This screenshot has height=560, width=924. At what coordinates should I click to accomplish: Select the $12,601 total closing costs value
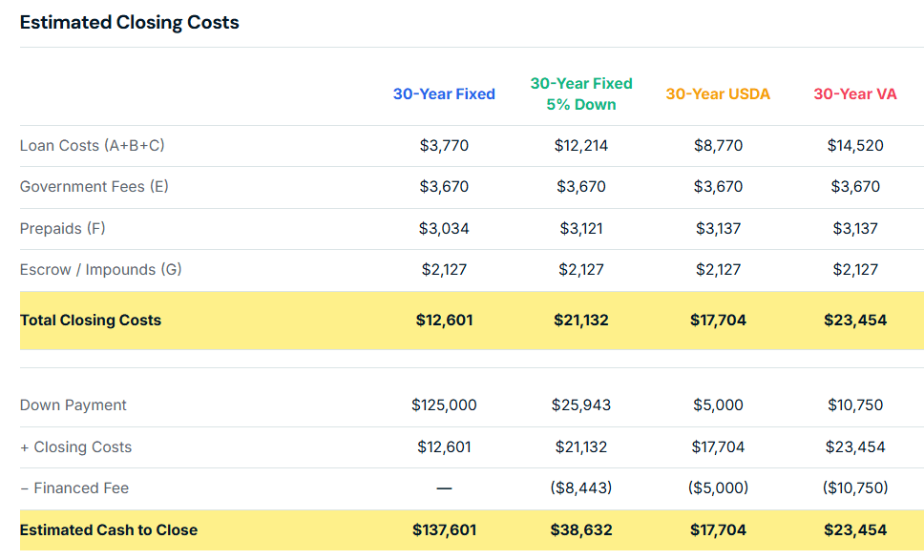445,320
